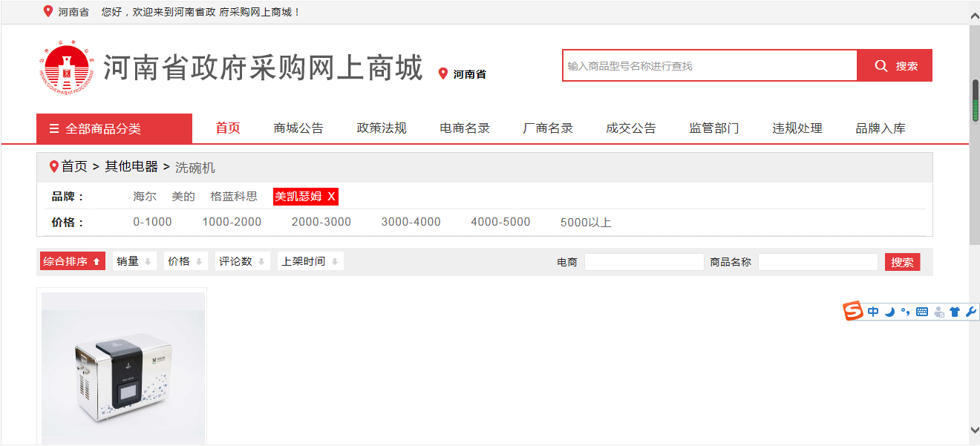Viewport: 980px width, 446px height.
Task: Toggle the punctuation mode on Sogou toolbar
Action: [905, 312]
